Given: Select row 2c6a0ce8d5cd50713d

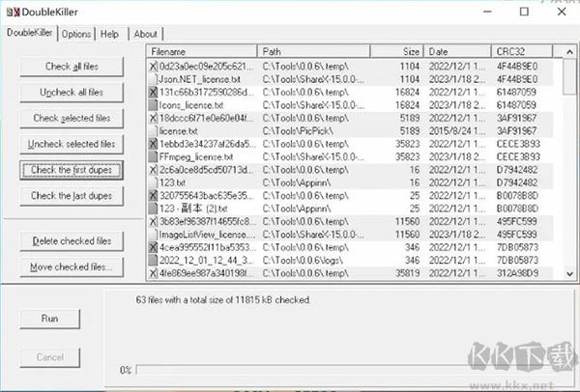Looking at the screenshot, I should (350, 170).
